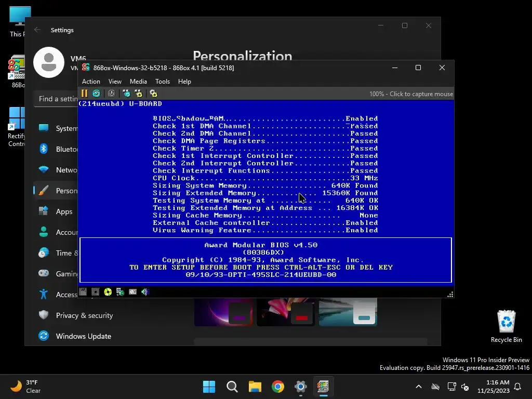
Task: Select the This PC desktop icon
Action: click(x=17, y=22)
